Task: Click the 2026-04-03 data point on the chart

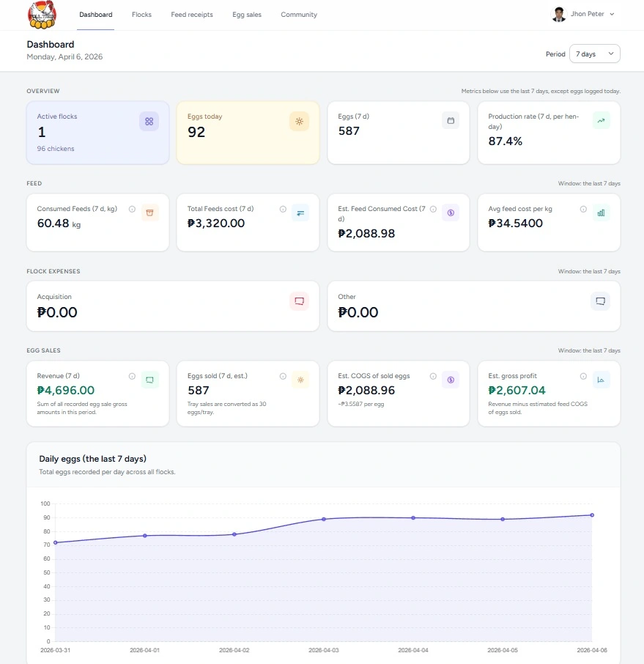Action: tap(324, 518)
